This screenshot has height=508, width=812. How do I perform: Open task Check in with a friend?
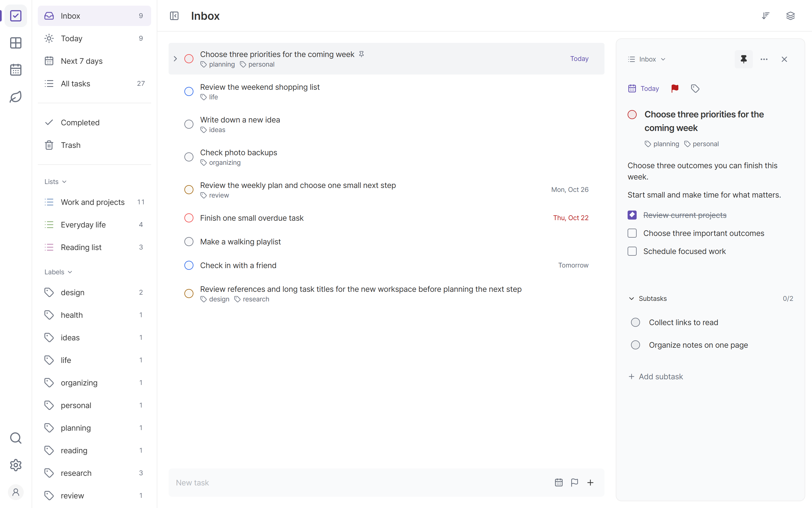pyautogui.click(x=386, y=265)
